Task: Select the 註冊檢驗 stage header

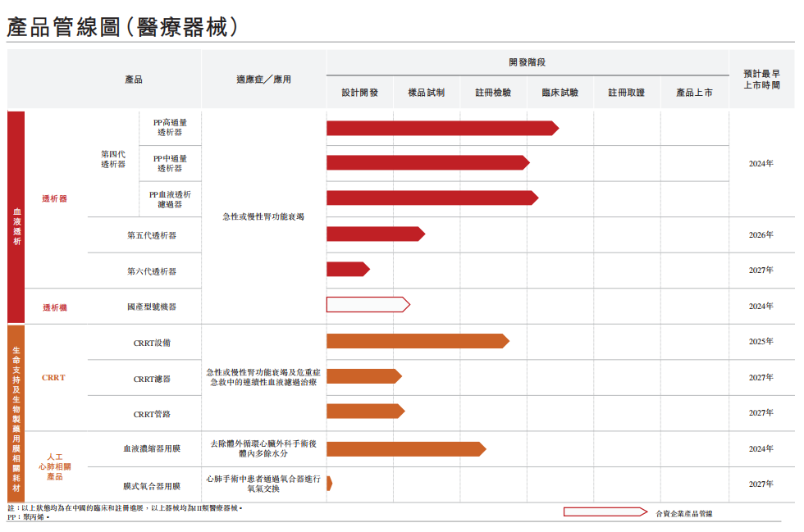Action: (493, 93)
